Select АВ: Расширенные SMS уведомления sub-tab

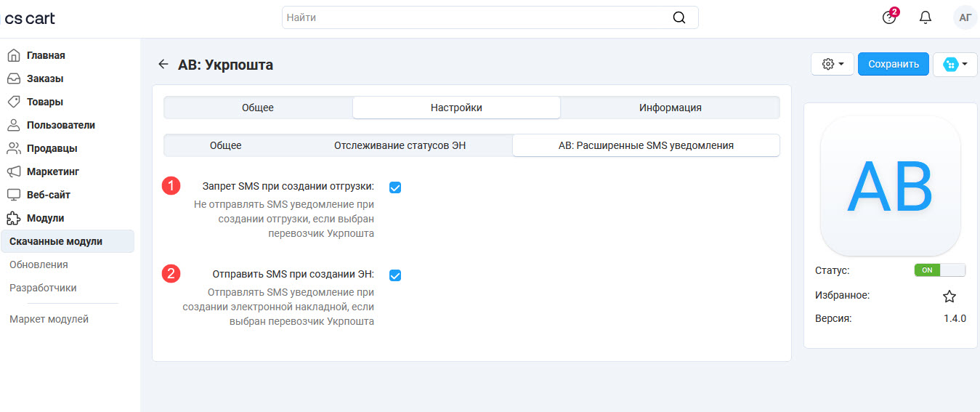point(646,145)
